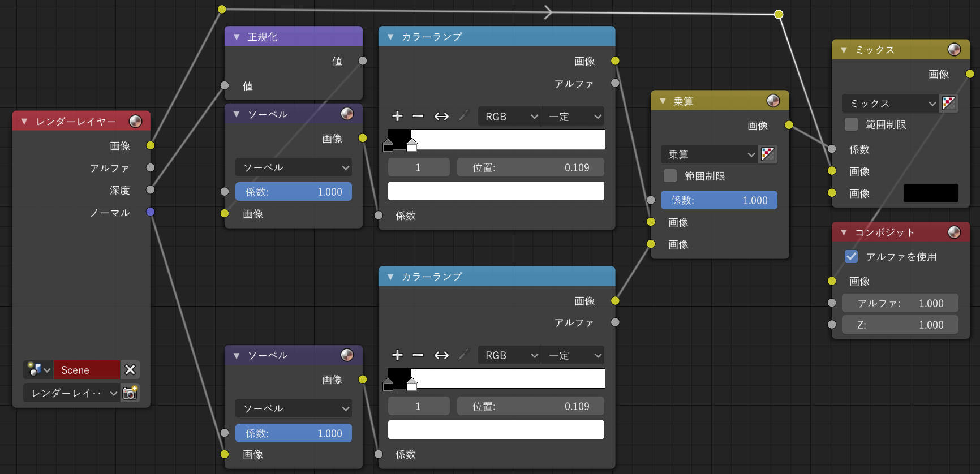This screenshot has width=980, height=474.
Task: Enable 範囲制限 checkbox in 乗算 node
Action: (x=670, y=176)
